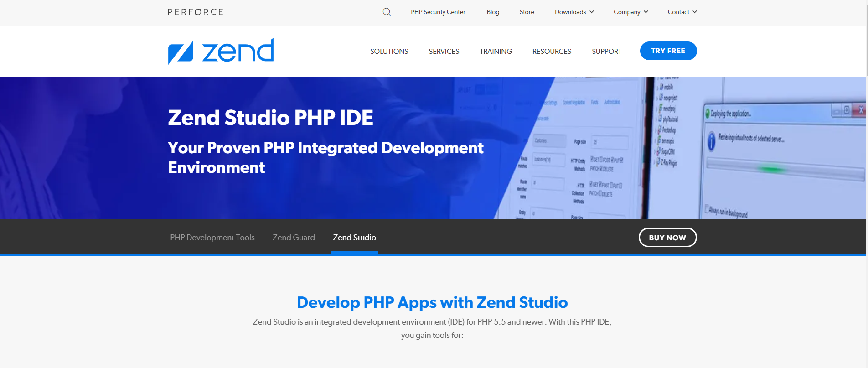868x368 pixels.
Task: Switch to Zend Guard tab
Action: (294, 238)
